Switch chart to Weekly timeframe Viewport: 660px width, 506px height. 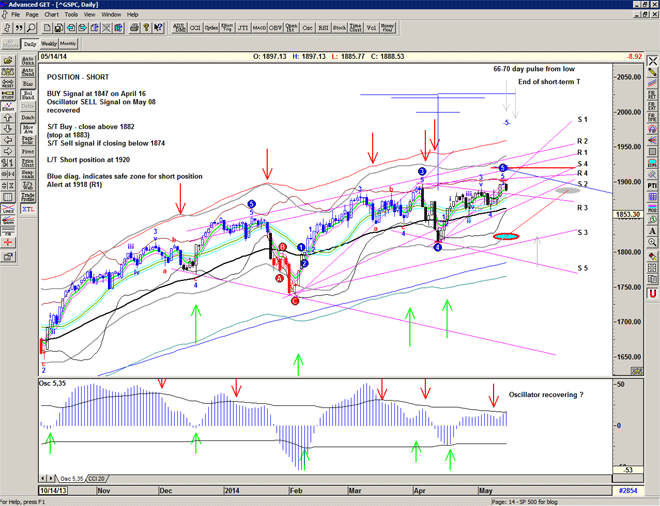[49, 44]
